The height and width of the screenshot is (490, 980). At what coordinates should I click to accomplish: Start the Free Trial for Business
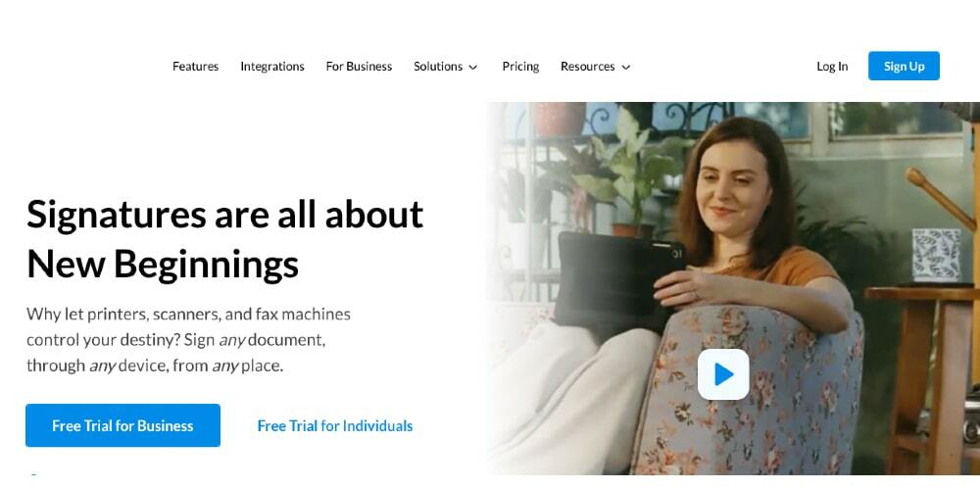tap(122, 425)
